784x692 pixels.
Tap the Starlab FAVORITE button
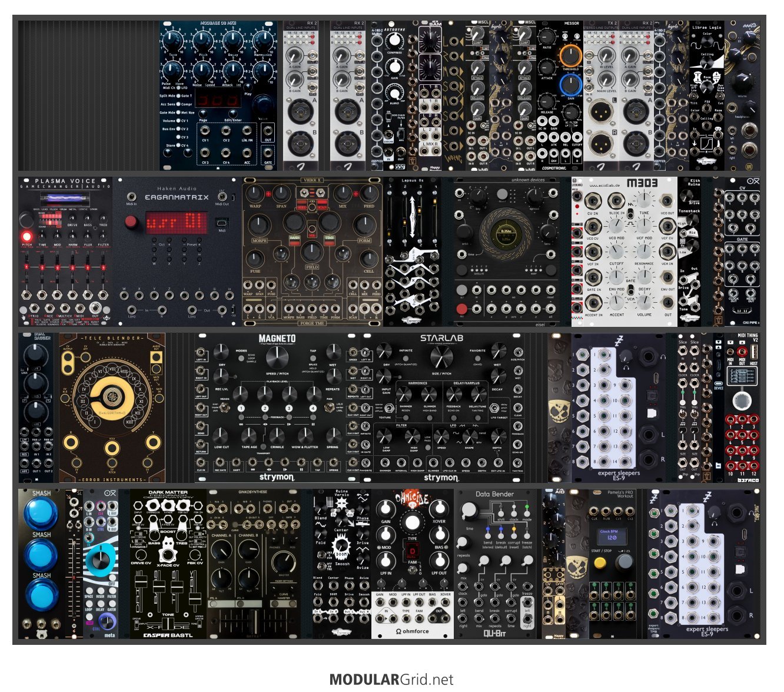(478, 359)
